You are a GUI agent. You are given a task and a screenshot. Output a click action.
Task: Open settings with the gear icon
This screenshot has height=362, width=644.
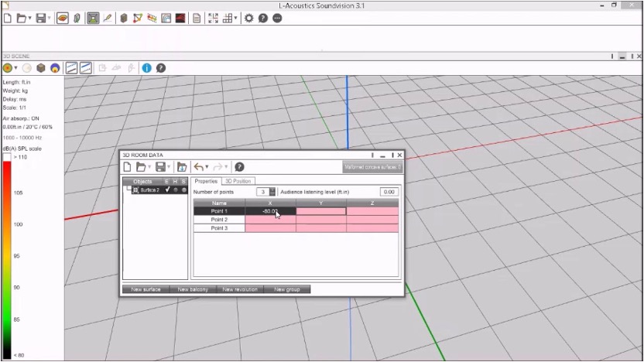249,18
